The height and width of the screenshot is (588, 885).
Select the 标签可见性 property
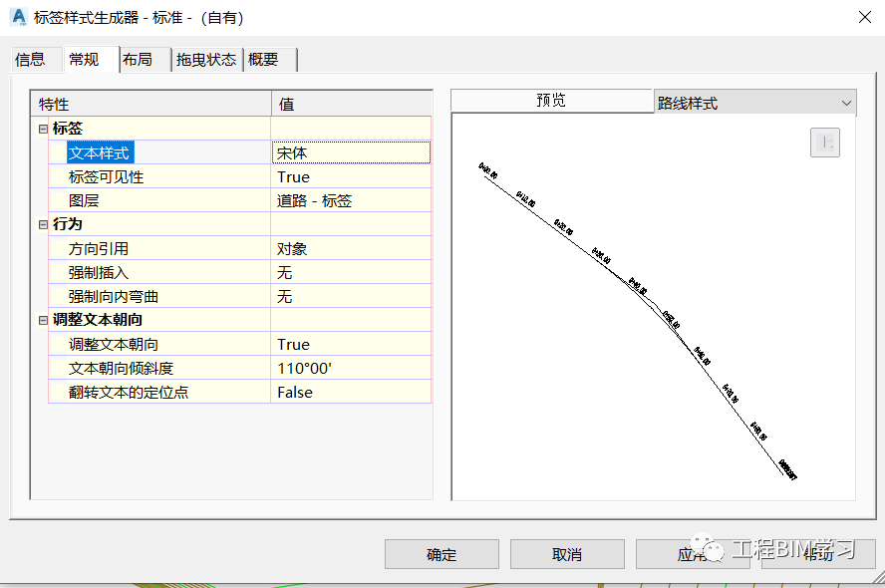[x=159, y=176]
